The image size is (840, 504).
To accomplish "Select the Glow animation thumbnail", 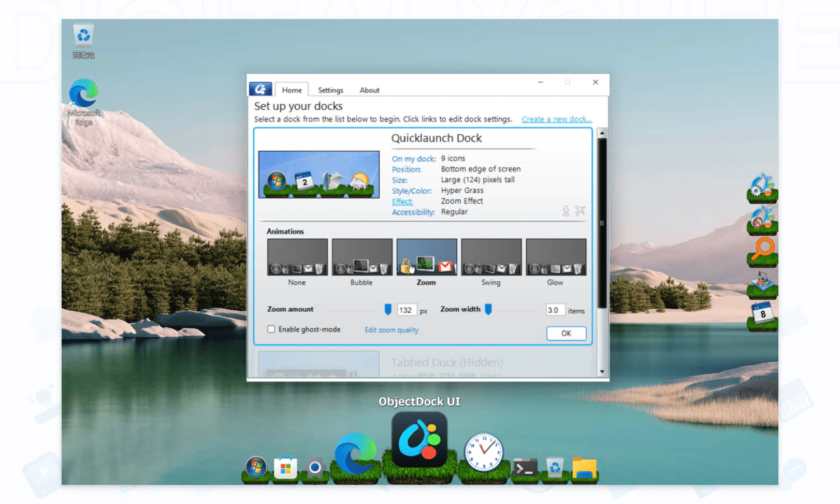I will (556, 257).
